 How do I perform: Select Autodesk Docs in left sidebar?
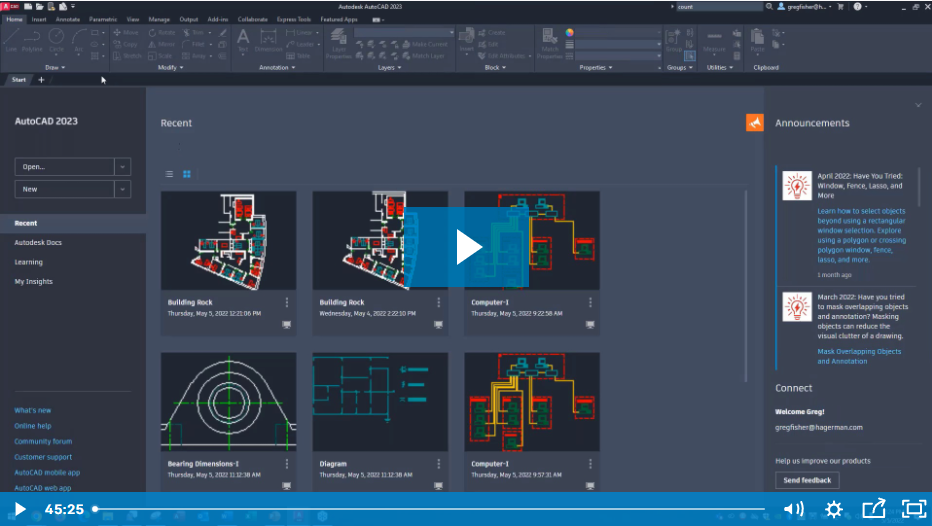point(38,242)
